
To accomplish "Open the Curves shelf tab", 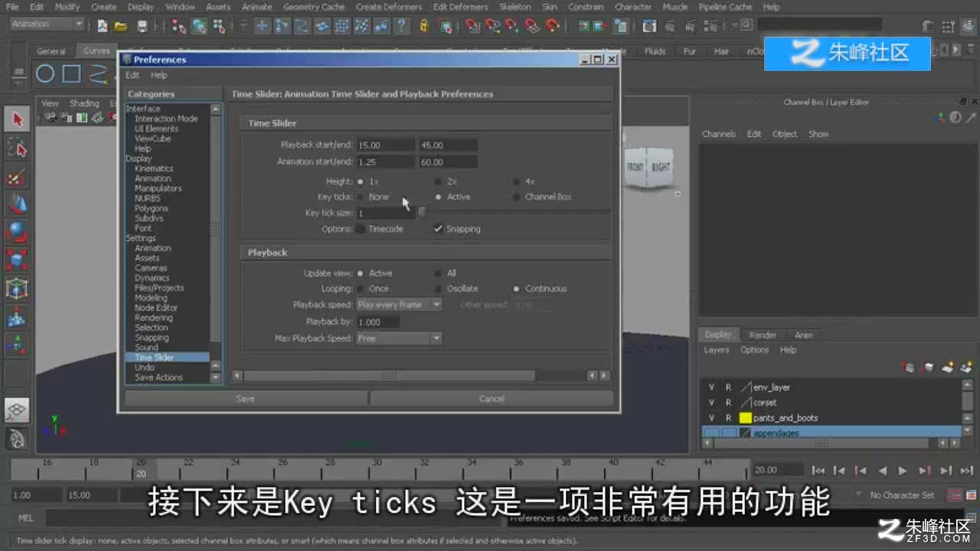I will tap(96, 51).
